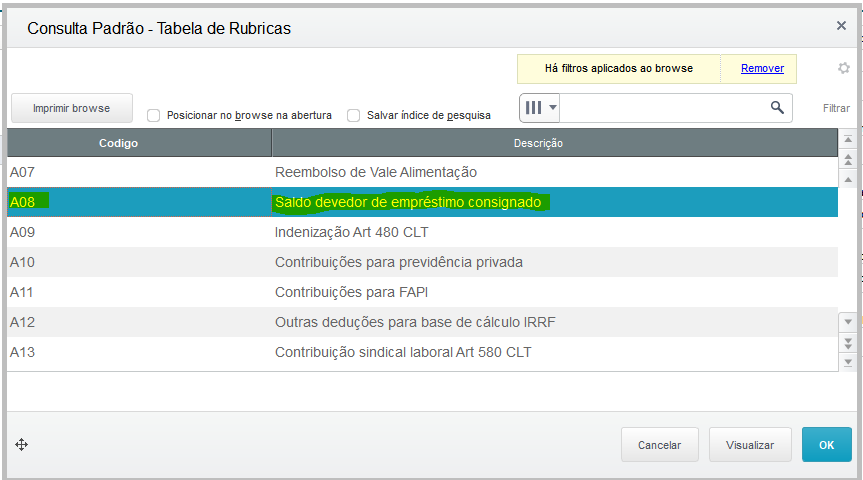Enable Salvar índice de pesquisa
This screenshot has width=863, height=480.
pos(353,115)
